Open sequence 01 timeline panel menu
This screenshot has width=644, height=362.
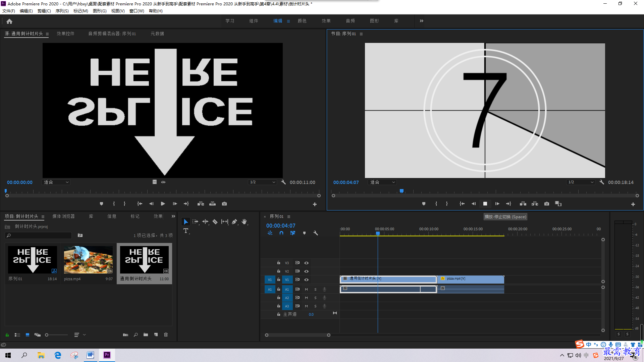tap(289, 217)
